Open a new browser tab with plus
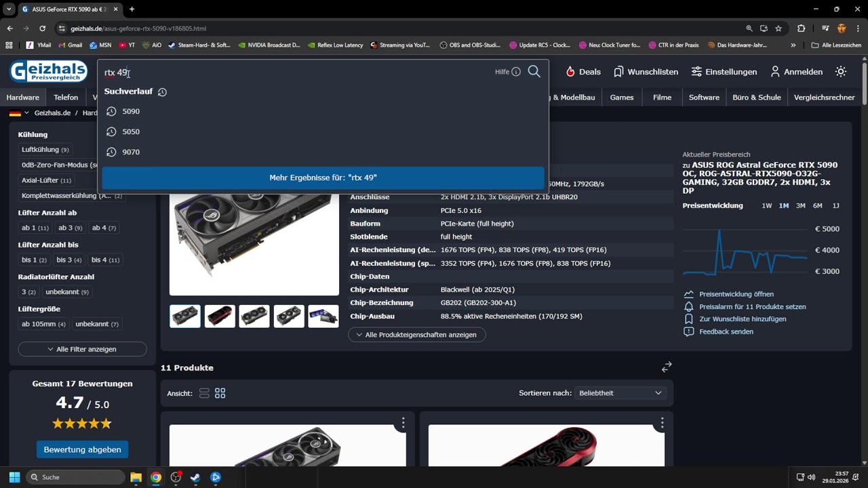 tap(132, 9)
